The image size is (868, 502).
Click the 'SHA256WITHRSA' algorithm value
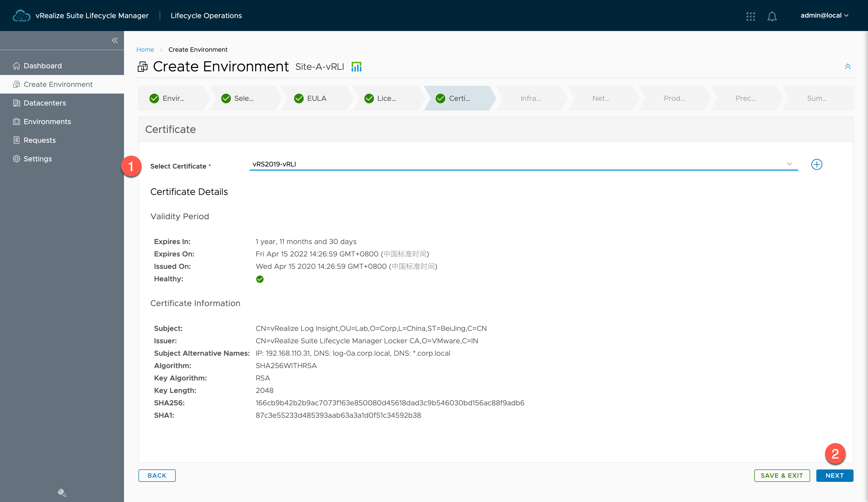(286, 366)
